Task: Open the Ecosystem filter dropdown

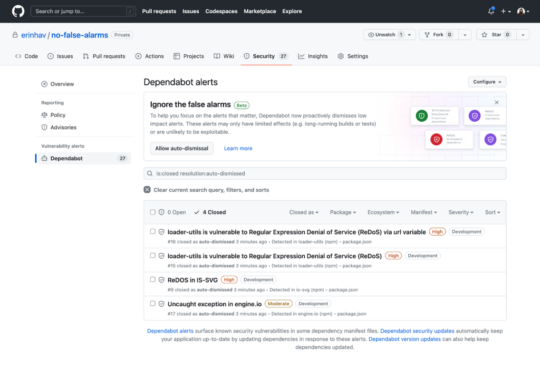Action: tap(383, 212)
